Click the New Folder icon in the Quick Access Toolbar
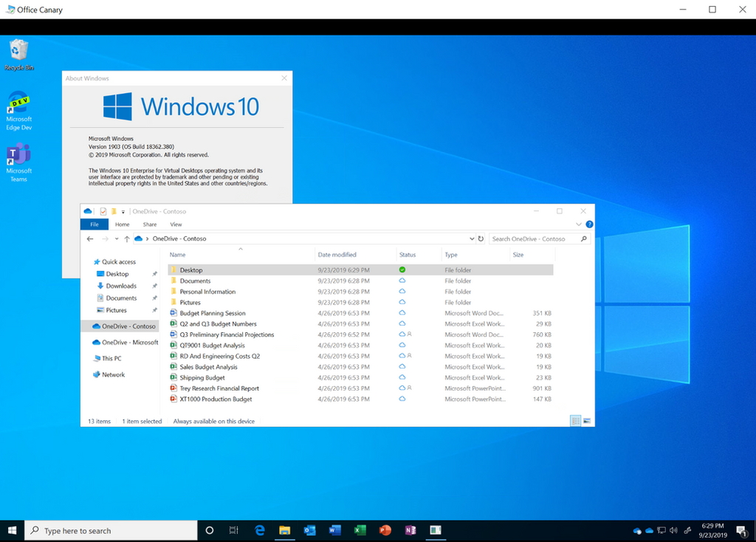This screenshot has height=542, width=756. pyautogui.click(x=114, y=211)
